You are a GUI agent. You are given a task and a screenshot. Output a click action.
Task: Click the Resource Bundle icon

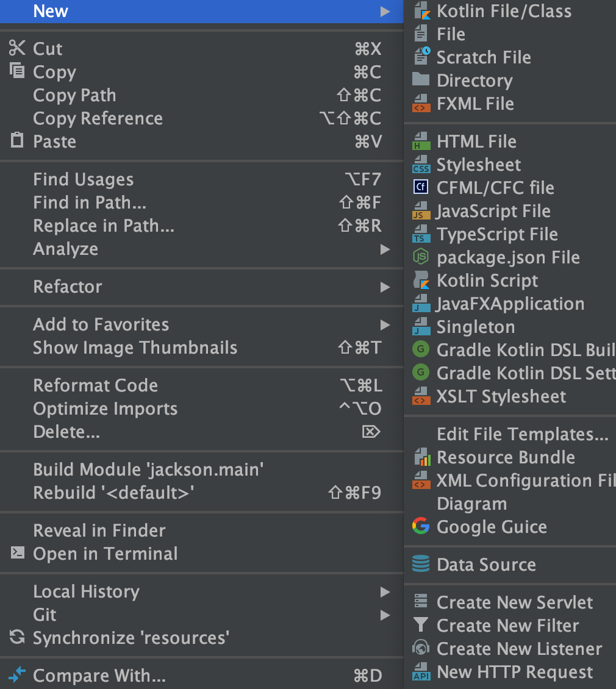pyautogui.click(x=422, y=457)
